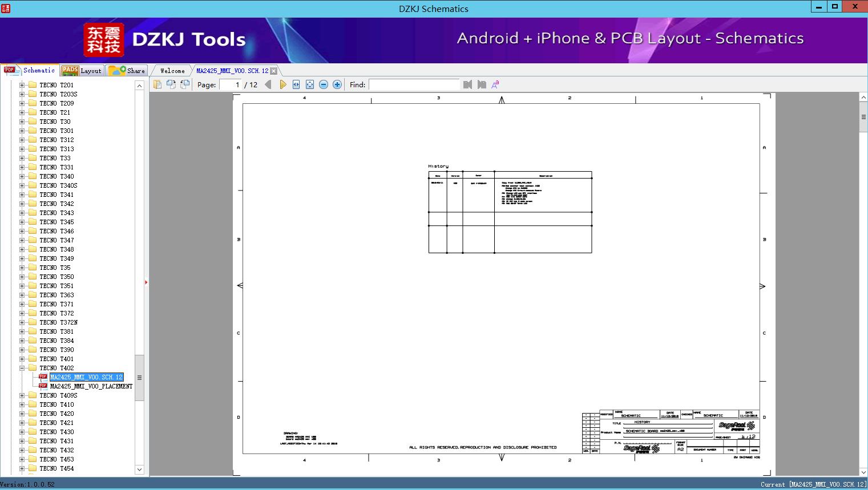Open the Welcome tab
Viewport: 868px width, 490px height.
click(x=172, y=71)
